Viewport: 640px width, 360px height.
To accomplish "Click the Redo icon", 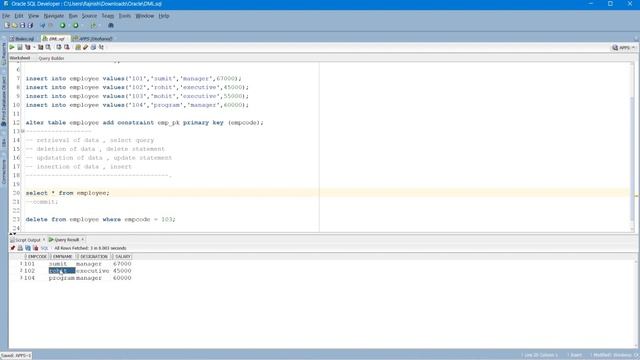I will tap(51, 25).
